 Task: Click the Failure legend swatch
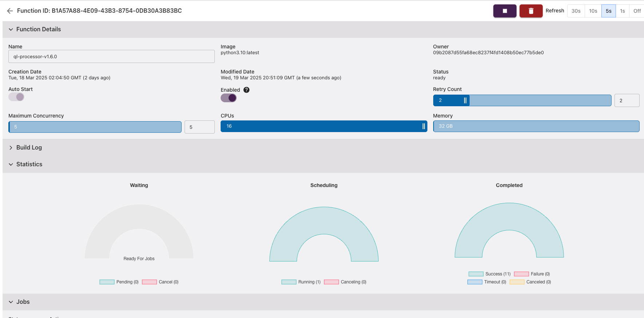pyautogui.click(x=521, y=274)
